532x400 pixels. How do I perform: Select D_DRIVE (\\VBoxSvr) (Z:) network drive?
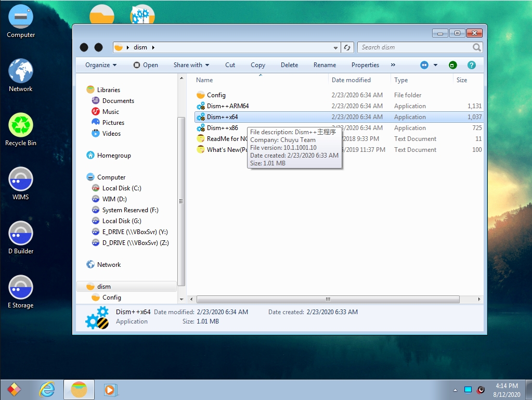[135, 243]
